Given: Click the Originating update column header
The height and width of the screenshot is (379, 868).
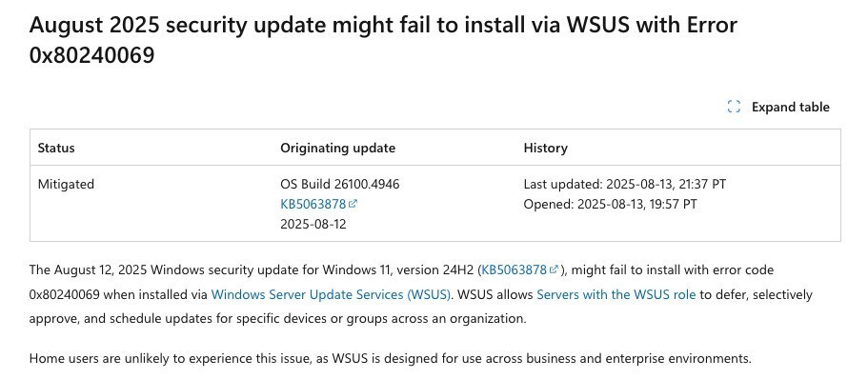Looking at the screenshot, I should [x=337, y=148].
